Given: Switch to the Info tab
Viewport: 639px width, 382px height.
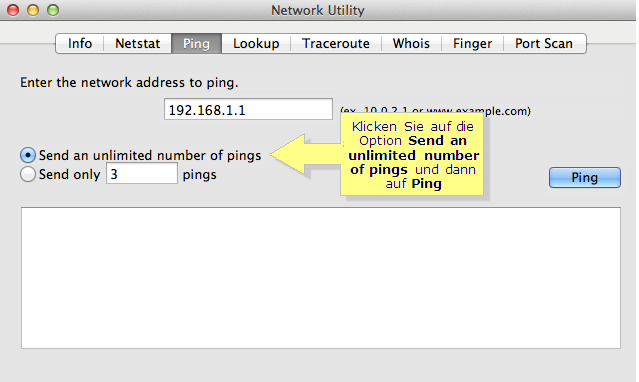Looking at the screenshot, I should point(80,44).
